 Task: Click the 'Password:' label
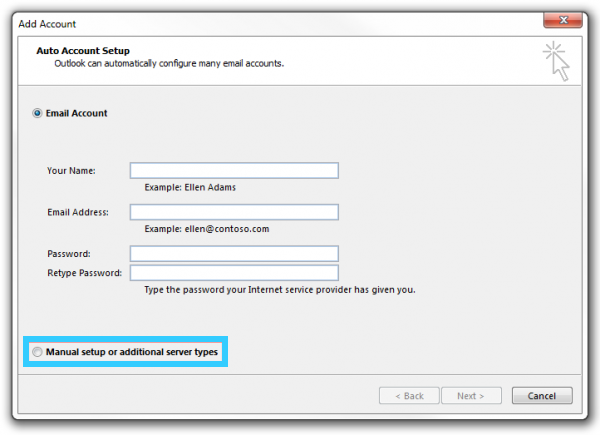pos(69,254)
